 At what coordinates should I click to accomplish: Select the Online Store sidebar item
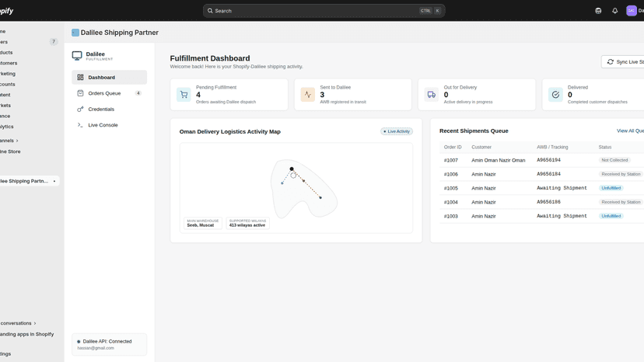click(x=10, y=151)
